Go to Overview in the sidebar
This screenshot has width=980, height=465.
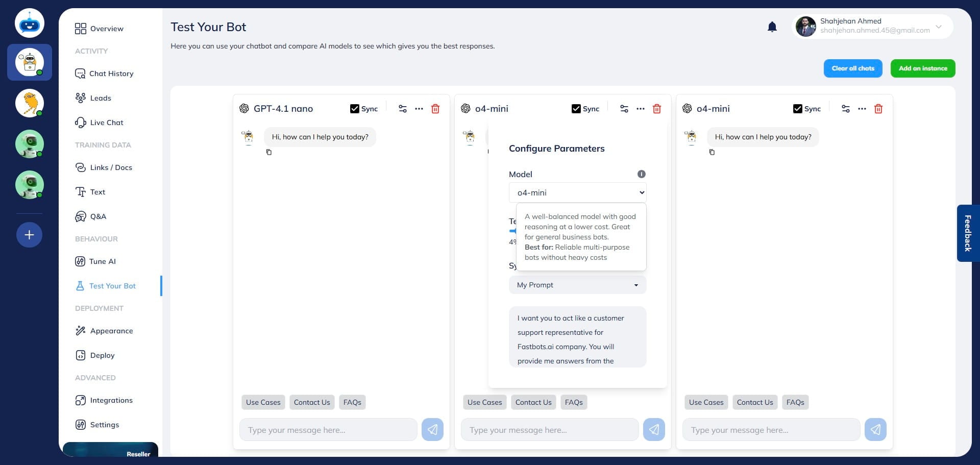pyautogui.click(x=99, y=29)
